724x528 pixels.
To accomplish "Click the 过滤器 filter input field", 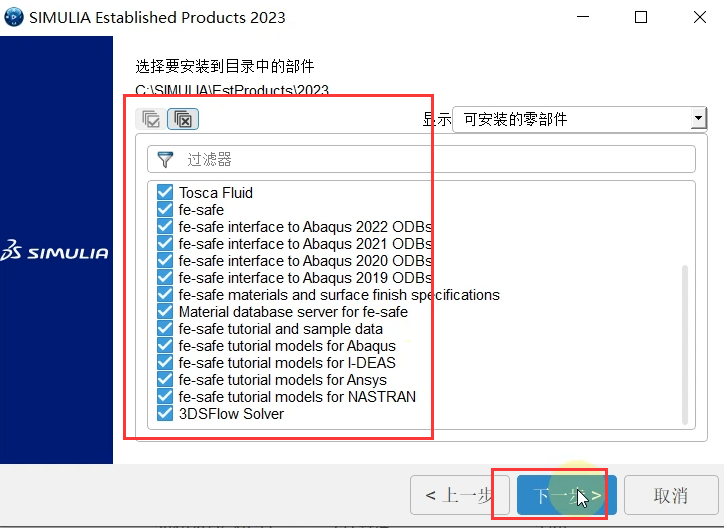I will (421, 160).
